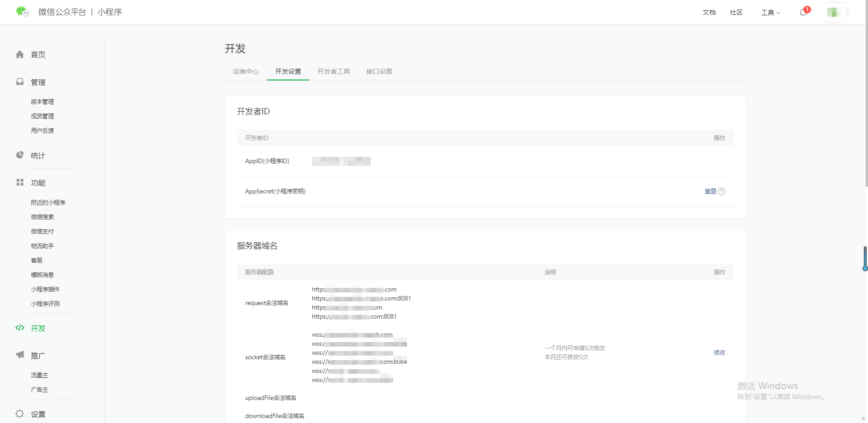
Task: Switch to the 开发者工具 tab
Action: (x=334, y=71)
